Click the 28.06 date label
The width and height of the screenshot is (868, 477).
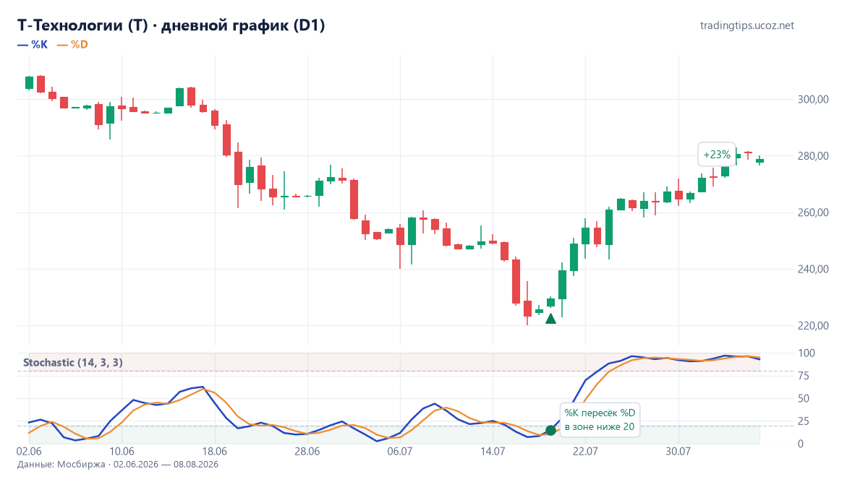307,452
